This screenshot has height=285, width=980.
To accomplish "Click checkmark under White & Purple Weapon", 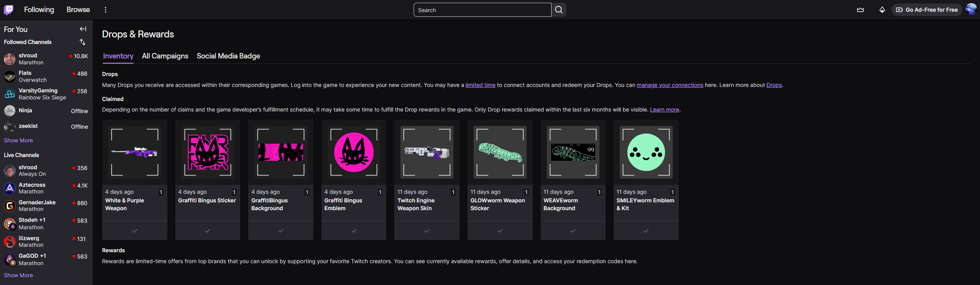I will (134, 231).
